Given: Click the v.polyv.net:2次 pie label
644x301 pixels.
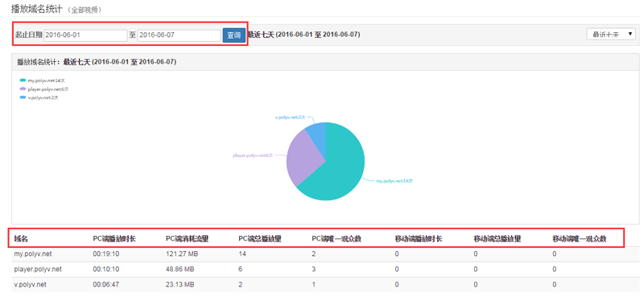Looking at the screenshot, I should coord(291,118).
